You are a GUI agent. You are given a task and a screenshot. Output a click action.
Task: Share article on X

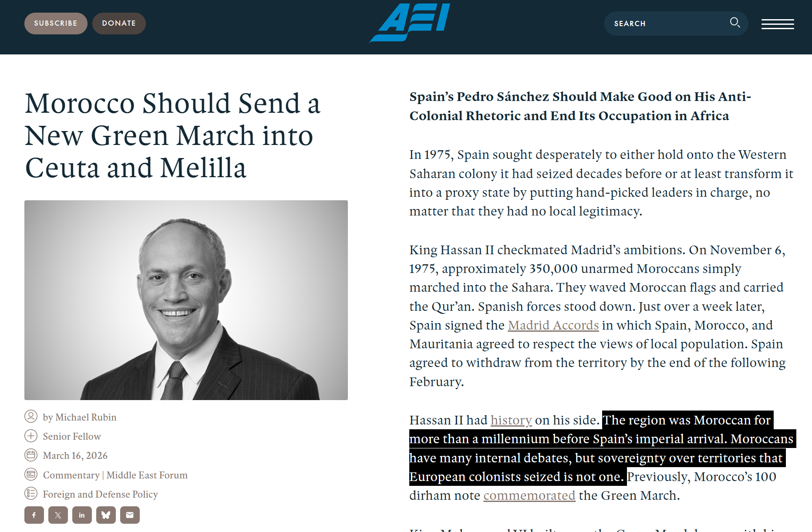tap(58, 515)
